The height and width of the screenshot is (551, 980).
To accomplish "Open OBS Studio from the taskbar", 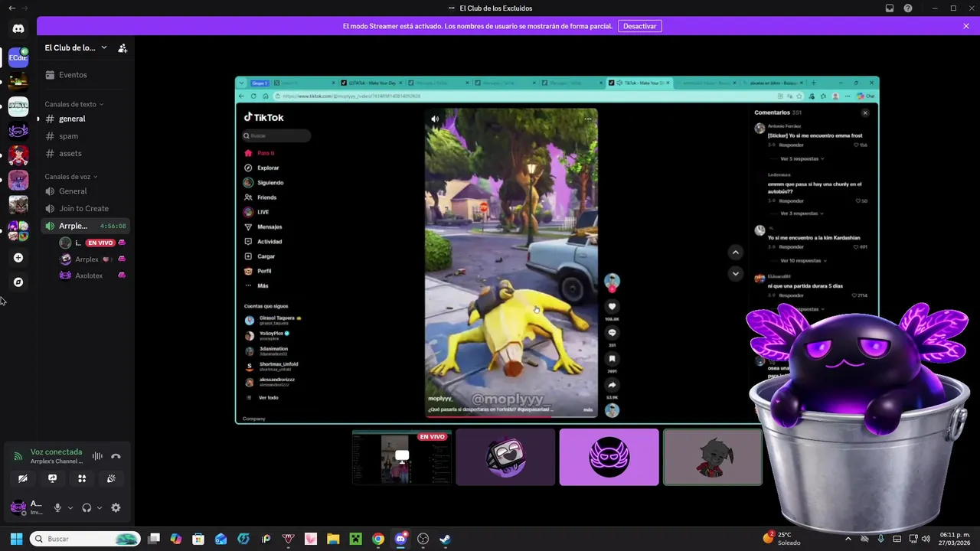I will tap(423, 539).
